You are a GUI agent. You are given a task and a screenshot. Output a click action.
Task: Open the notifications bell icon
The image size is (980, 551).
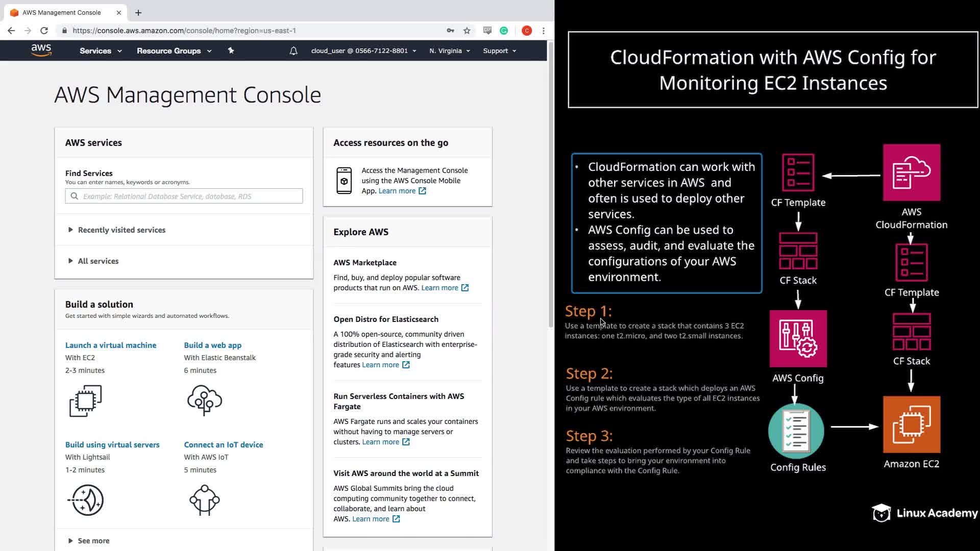click(293, 51)
